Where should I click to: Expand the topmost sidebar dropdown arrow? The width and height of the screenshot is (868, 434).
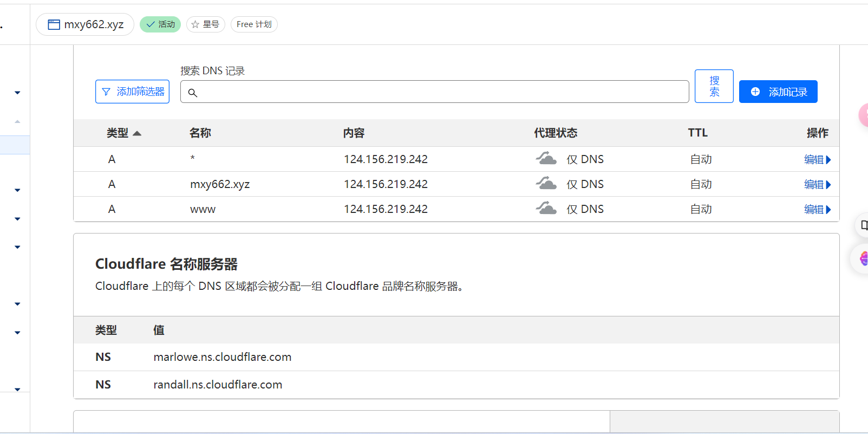[17, 93]
